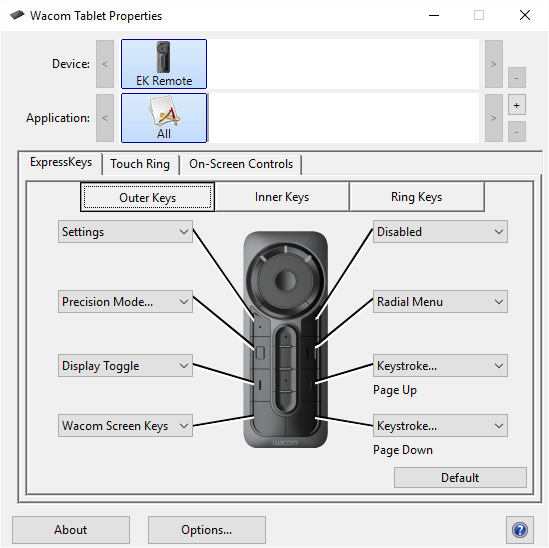Click the minus button to remove application
The image size is (549, 548).
[x=517, y=132]
